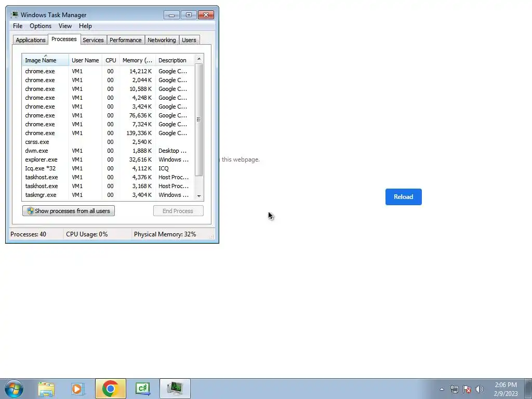The height and width of the screenshot is (399, 532).
Task: Open the Performance tab
Action: tap(126, 40)
